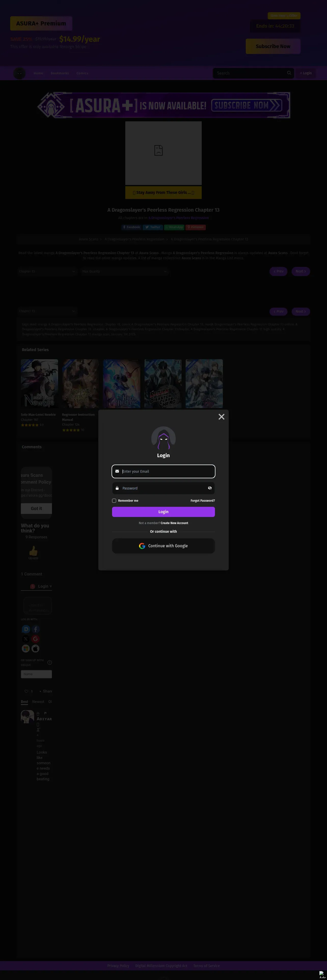
Task: Select the Best comments tab
Action: click(24, 701)
